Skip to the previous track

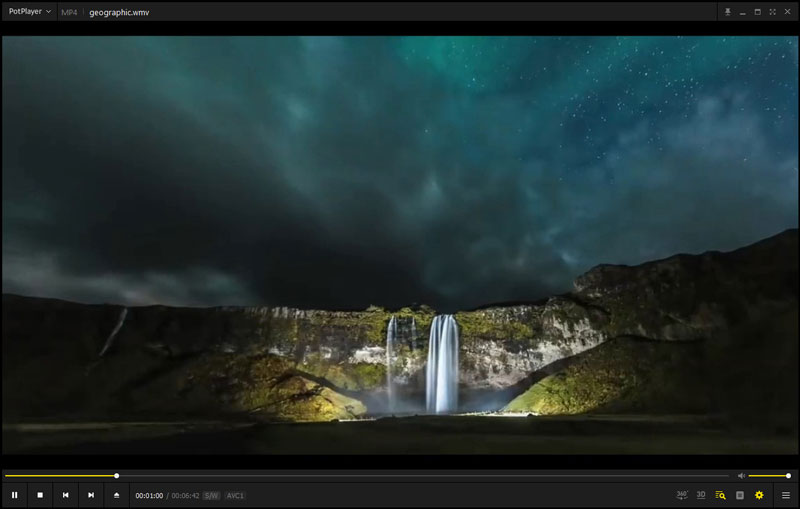tap(66, 495)
